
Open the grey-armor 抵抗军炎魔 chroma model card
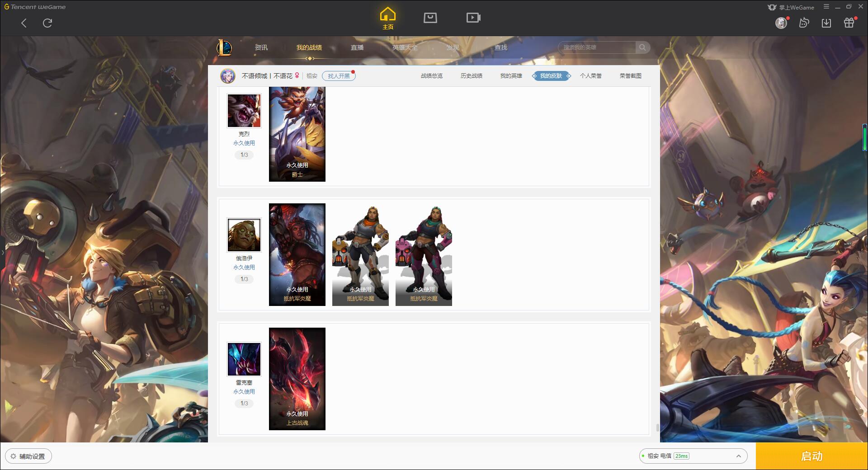360,254
